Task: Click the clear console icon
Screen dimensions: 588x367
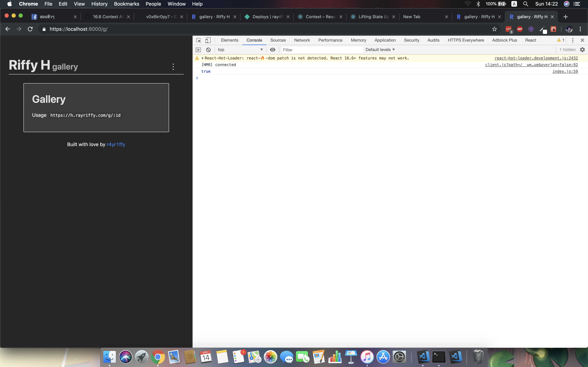Action: point(209,49)
